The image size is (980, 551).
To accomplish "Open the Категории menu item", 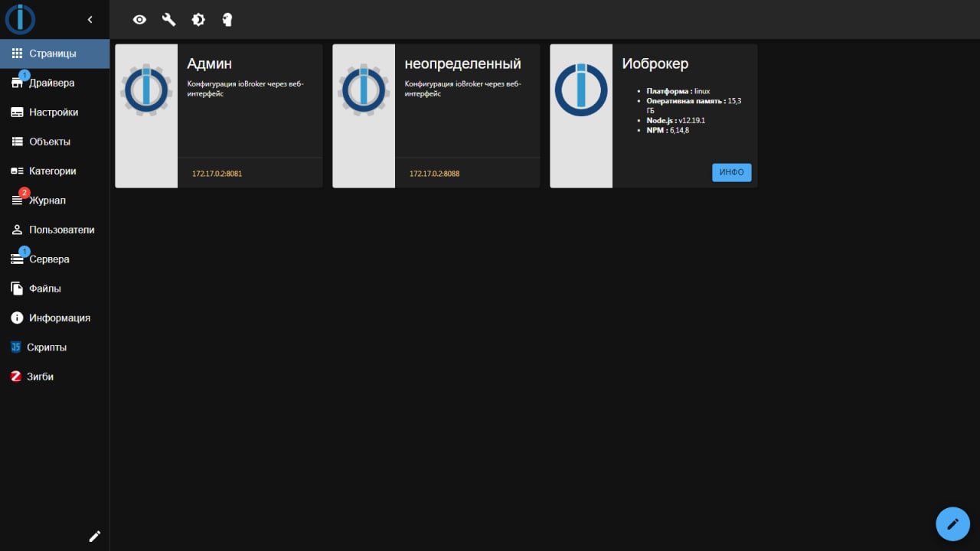I will (54, 171).
